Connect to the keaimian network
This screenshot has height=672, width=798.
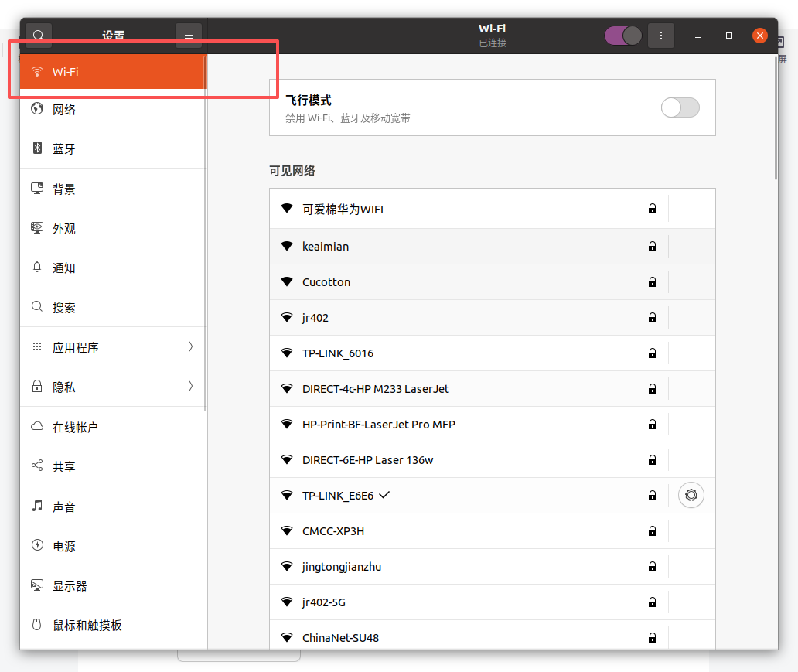pyautogui.click(x=492, y=247)
